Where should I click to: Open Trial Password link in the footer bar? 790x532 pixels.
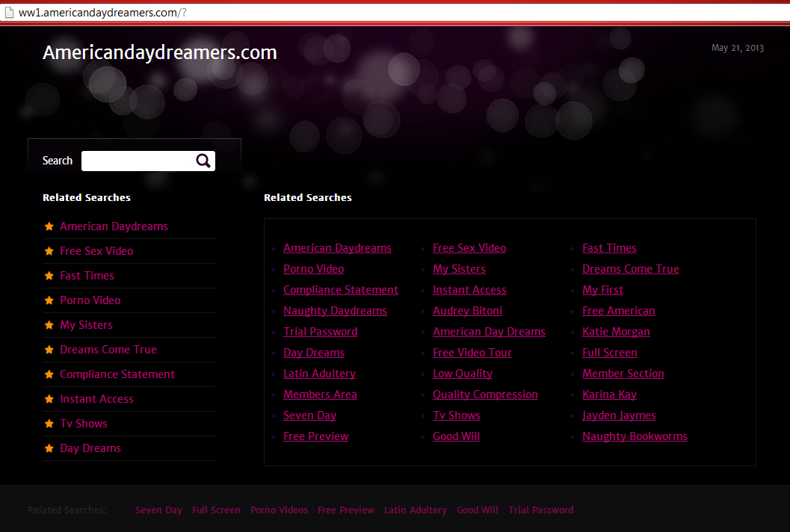tap(540, 510)
